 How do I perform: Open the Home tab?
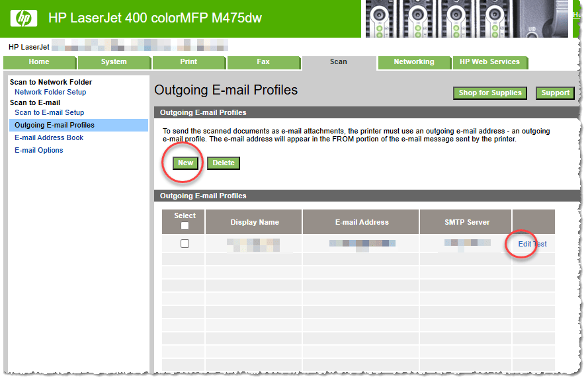(x=39, y=62)
